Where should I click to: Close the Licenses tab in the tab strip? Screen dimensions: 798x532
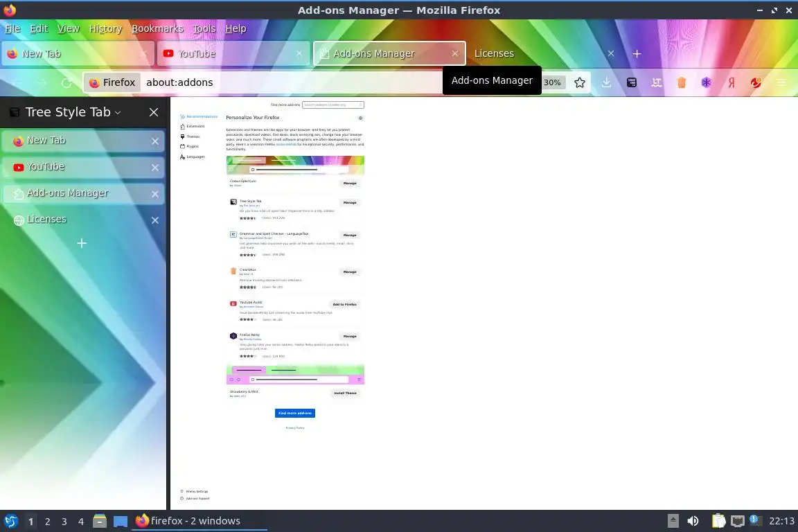click(x=611, y=53)
